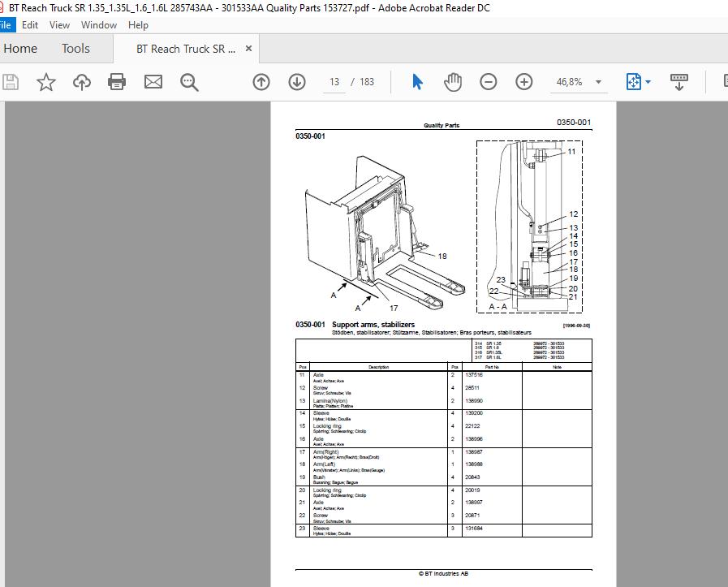Viewport: 728px width, 587px height.
Task: Zoom in with the plus button
Action: 523,82
